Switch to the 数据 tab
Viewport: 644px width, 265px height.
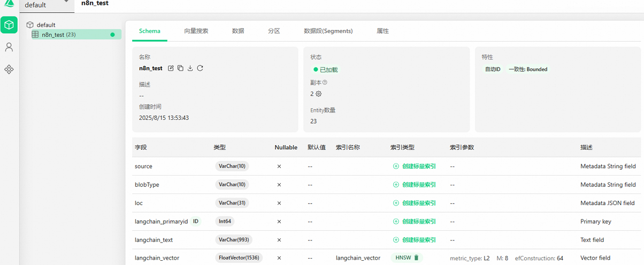click(x=238, y=31)
